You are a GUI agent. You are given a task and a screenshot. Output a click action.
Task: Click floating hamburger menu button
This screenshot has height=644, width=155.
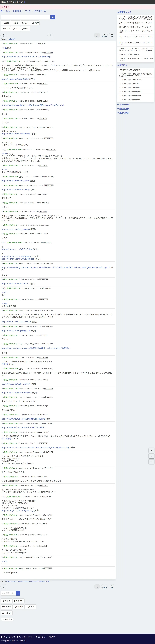coord(151,462)
